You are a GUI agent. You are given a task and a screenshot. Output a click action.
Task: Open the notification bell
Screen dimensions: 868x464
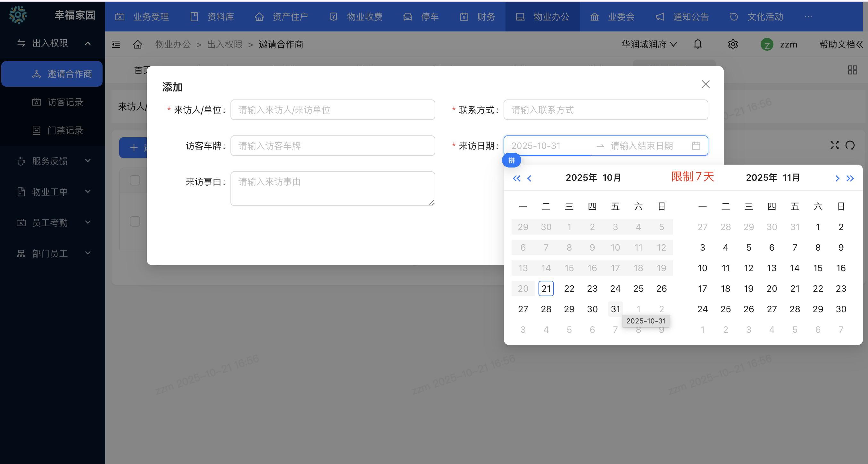(x=697, y=44)
